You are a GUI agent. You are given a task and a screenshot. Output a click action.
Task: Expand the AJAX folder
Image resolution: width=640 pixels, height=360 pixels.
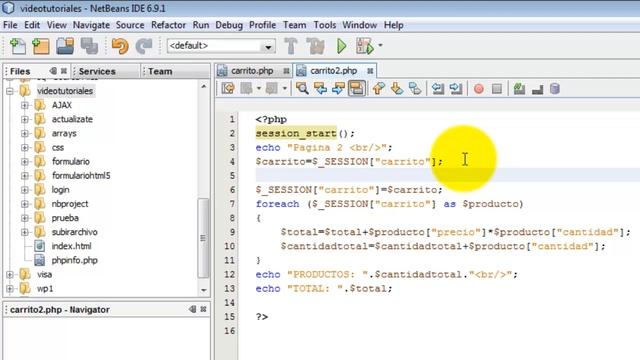click(x=24, y=105)
